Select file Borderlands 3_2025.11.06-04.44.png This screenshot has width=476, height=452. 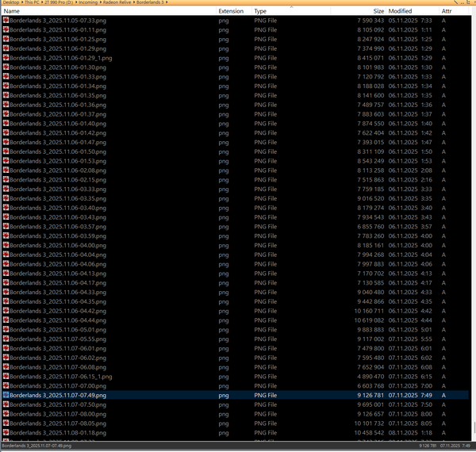click(x=58, y=320)
